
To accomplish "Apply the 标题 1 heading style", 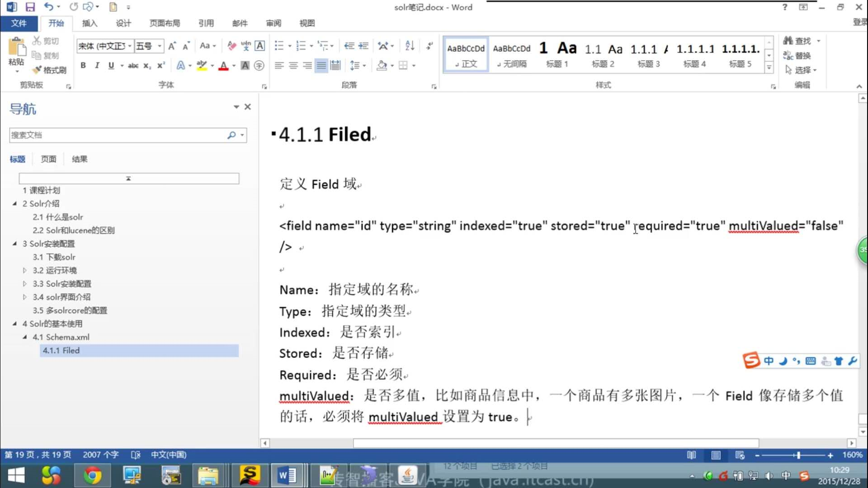I will [557, 55].
